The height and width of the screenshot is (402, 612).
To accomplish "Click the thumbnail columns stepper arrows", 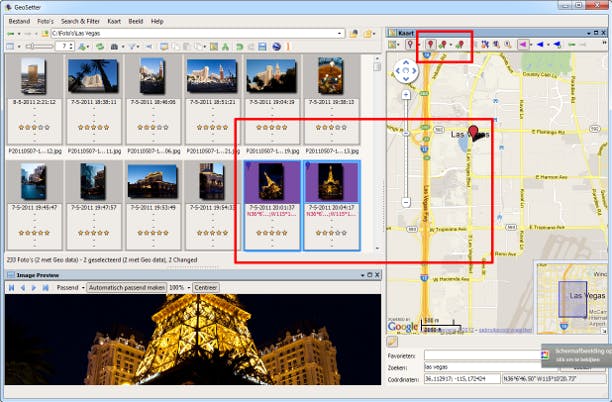I will [x=71, y=46].
